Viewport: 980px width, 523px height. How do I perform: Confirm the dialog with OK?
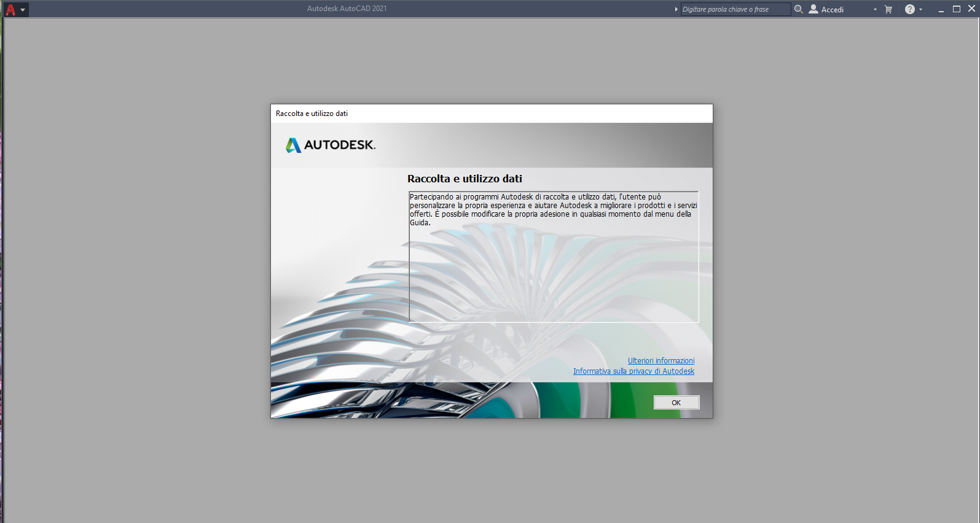pos(676,403)
